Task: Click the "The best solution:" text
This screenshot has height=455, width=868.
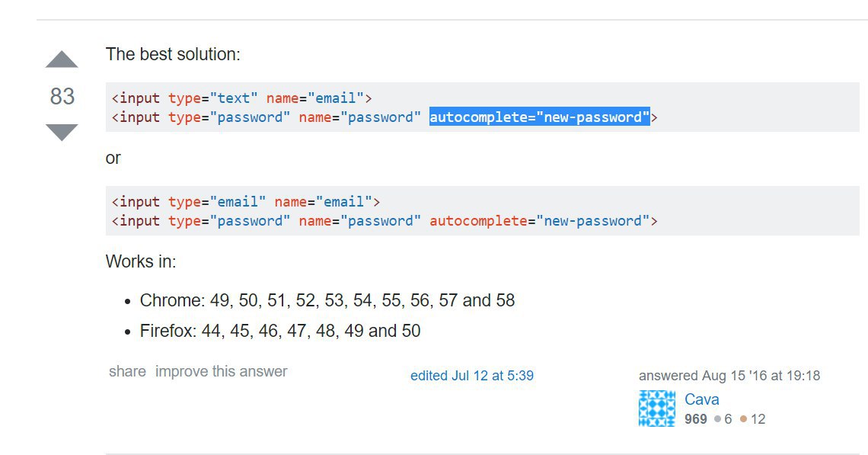Action: (x=173, y=55)
